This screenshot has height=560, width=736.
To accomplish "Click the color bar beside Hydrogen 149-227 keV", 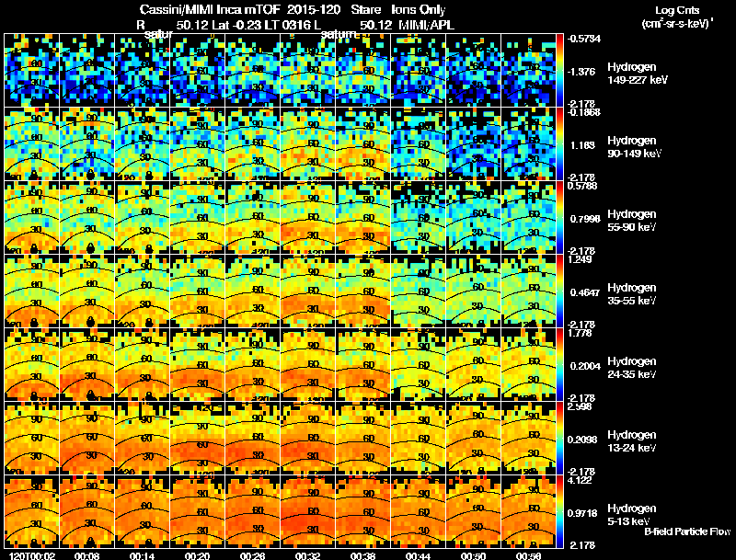I will click(x=559, y=71).
